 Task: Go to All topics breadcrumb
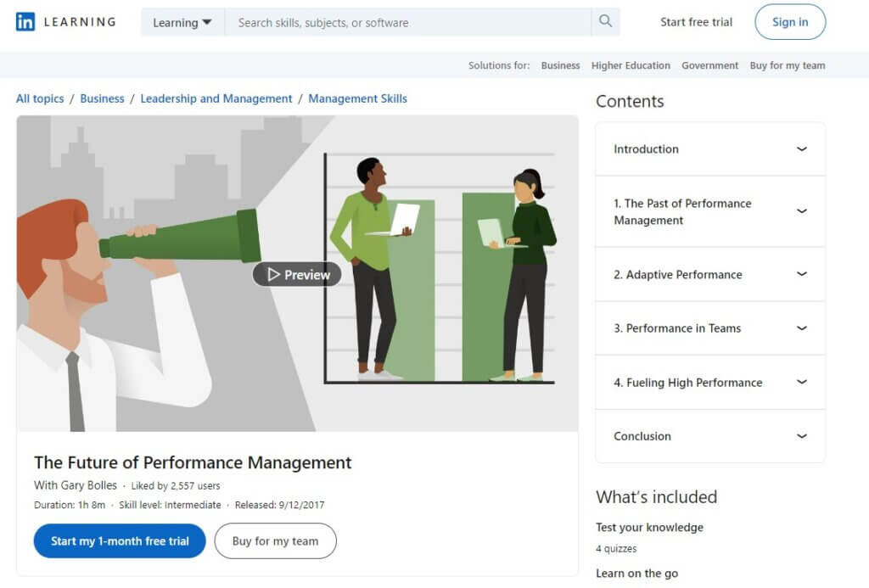point(40,98)
